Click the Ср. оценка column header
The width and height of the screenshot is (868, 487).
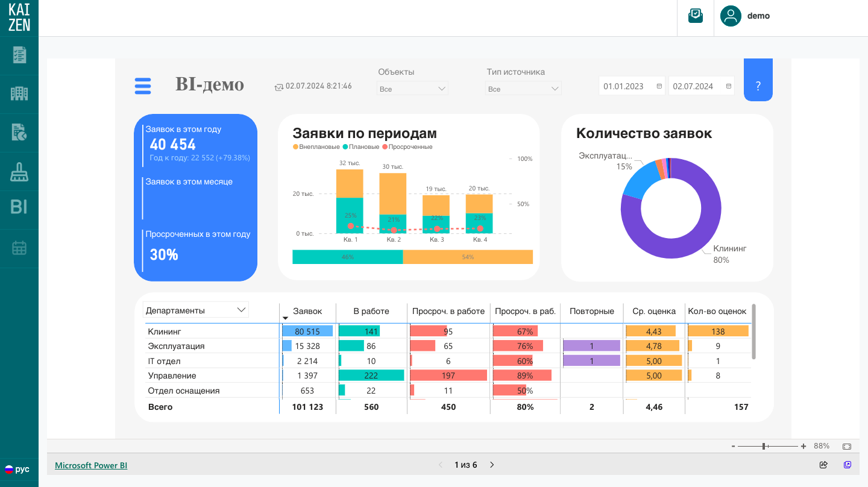click(654, 311)
